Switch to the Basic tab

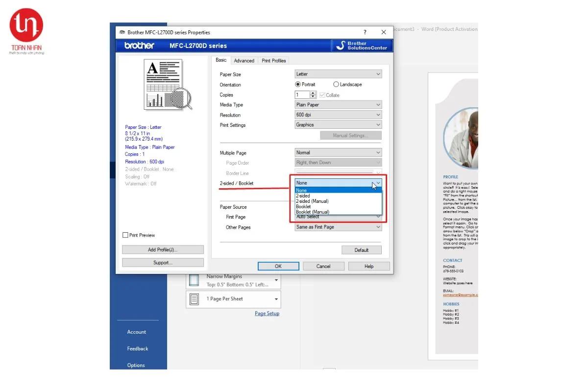click(x=221, y=60)
